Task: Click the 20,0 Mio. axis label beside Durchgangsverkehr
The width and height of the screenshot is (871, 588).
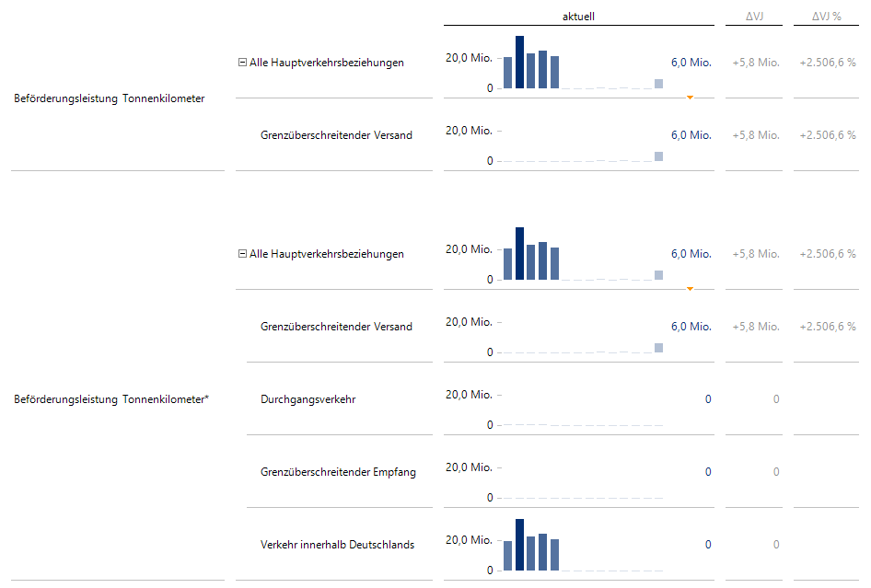Action: tap(469, 395)
